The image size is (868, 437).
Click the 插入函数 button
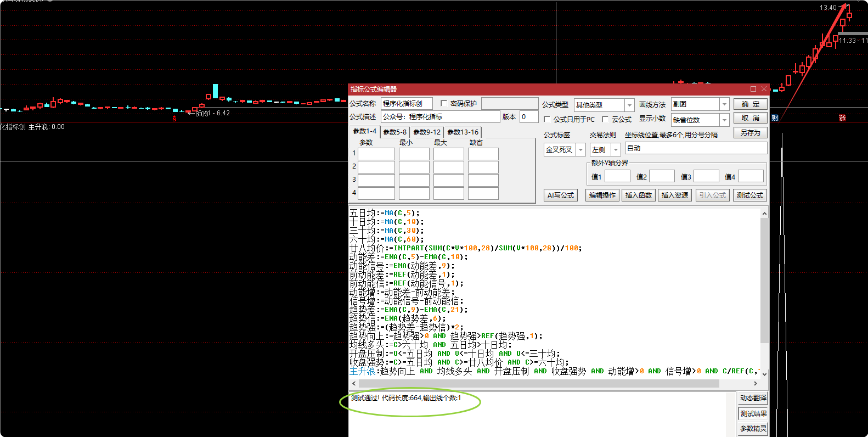[x=639, y=195]
